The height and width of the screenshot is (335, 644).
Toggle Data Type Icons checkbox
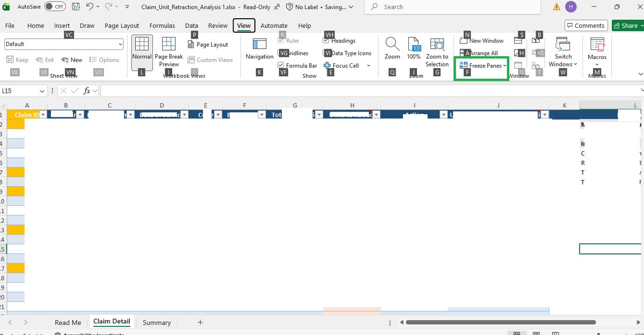[326, 53]
